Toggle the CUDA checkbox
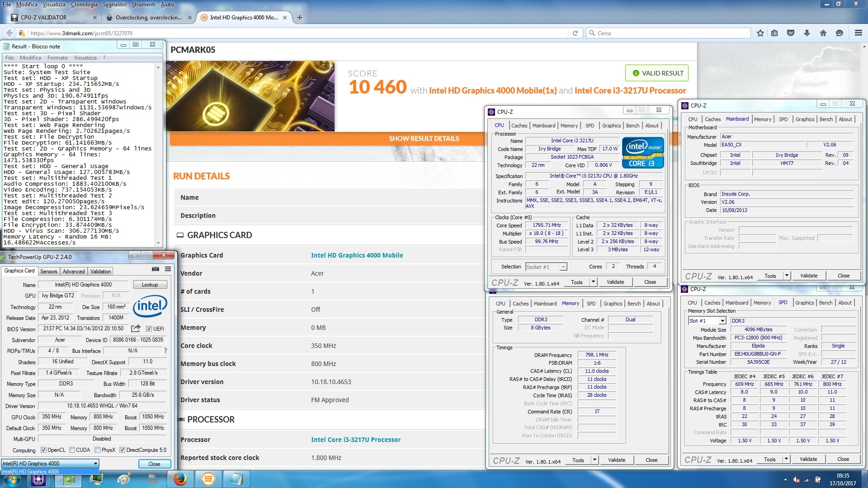This screenshot has width=868, height=488. click(x=72, y=450)
